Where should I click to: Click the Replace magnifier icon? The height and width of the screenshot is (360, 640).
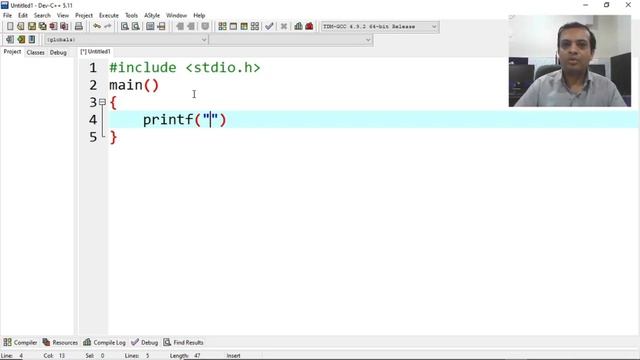pyautogui.click(x=136, y=27)
